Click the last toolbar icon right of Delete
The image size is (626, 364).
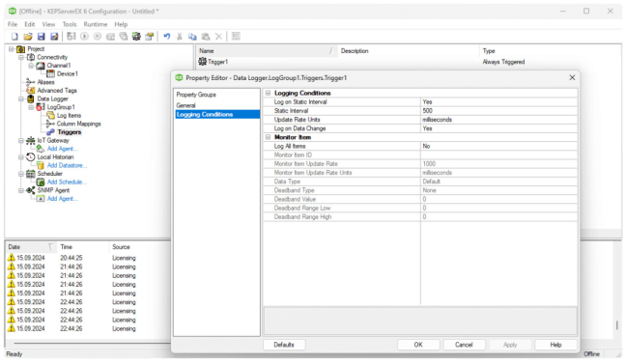pyautogui.click(x=236, y=37)
